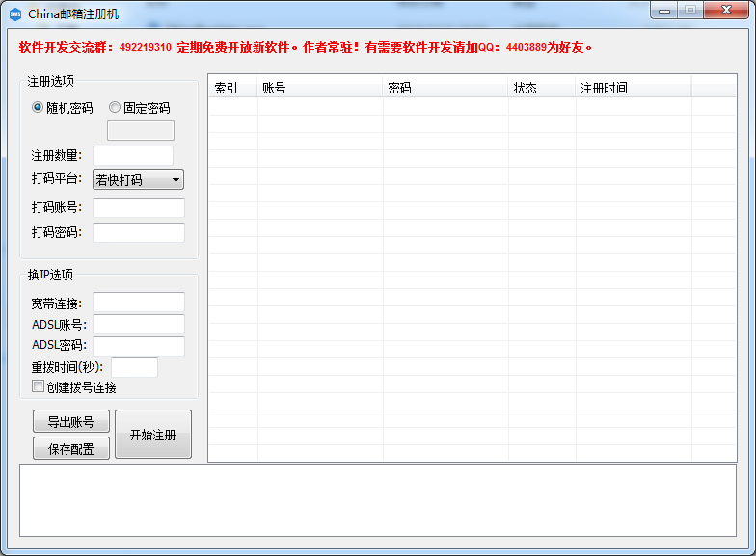Click the 开始注册 button
756x556 pixels.
[x=153, y=435]
